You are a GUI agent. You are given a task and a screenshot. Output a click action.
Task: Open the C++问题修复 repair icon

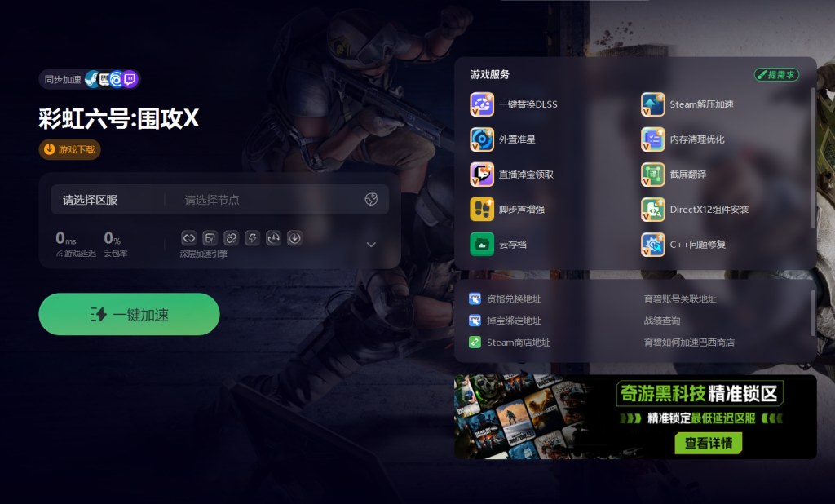tap(653, 245)
